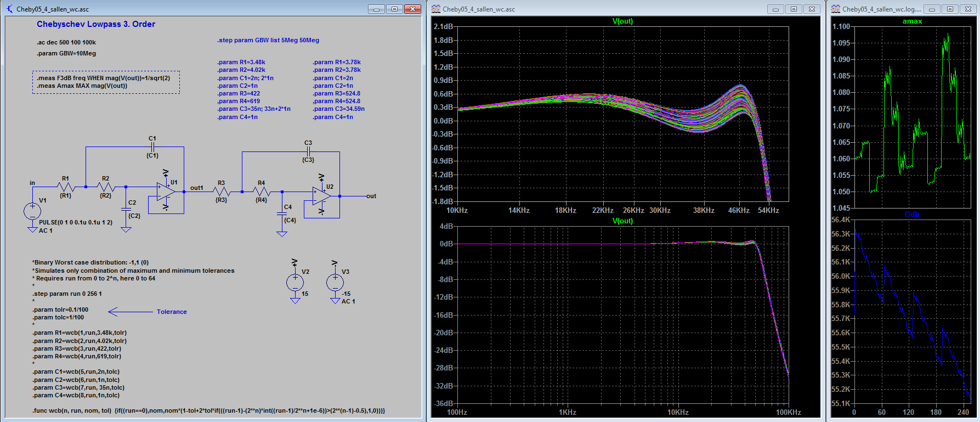Click the '.param C3=wcb(7,run, 35n,tolc)' line
The height and width of the screenshot is (422, 980).
click(78, 387)
